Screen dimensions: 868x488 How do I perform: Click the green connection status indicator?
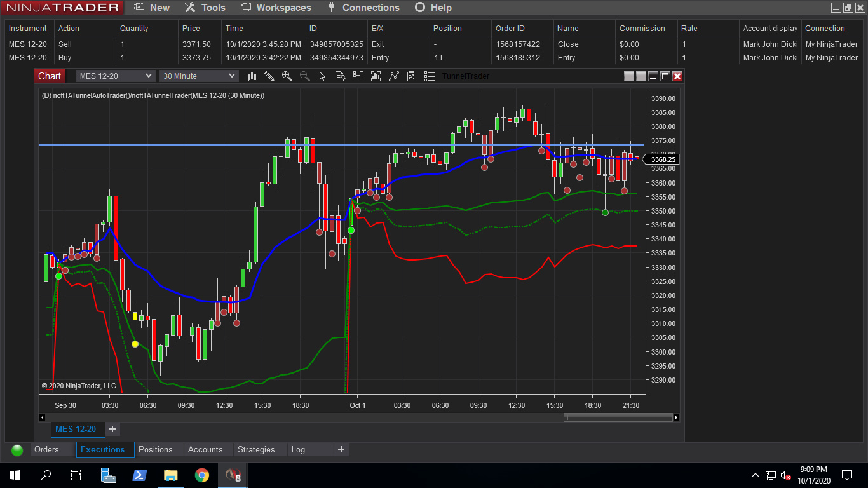click(17, 450)
